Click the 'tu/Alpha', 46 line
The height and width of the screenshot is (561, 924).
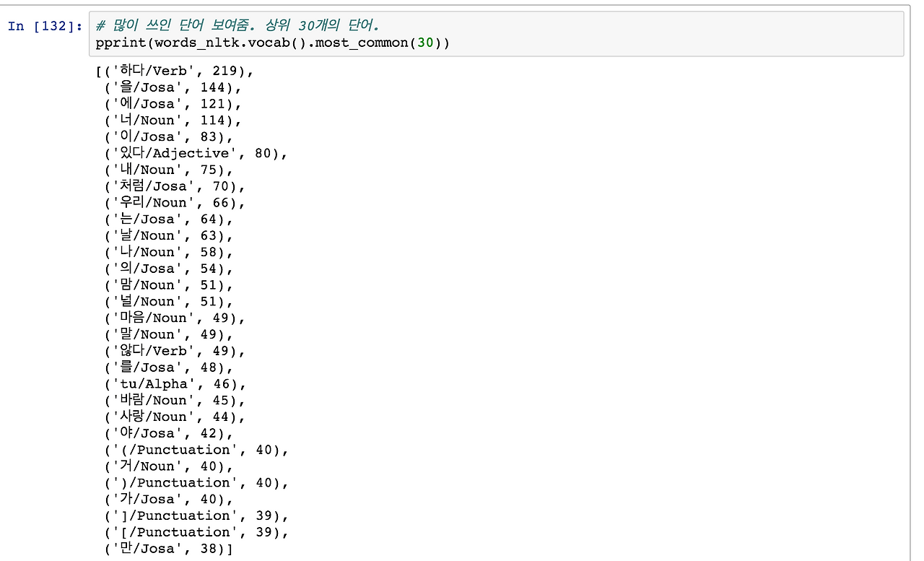click(175, 385)
